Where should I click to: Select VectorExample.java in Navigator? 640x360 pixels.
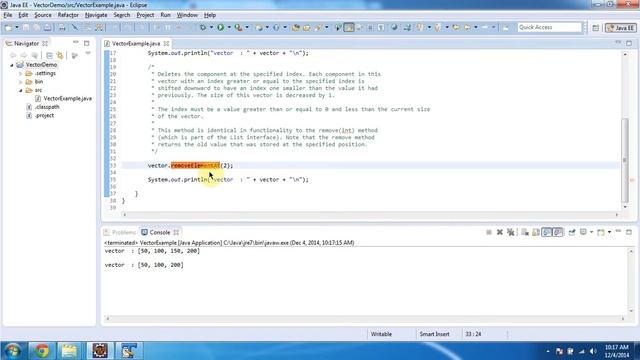(x=67, y=98)
